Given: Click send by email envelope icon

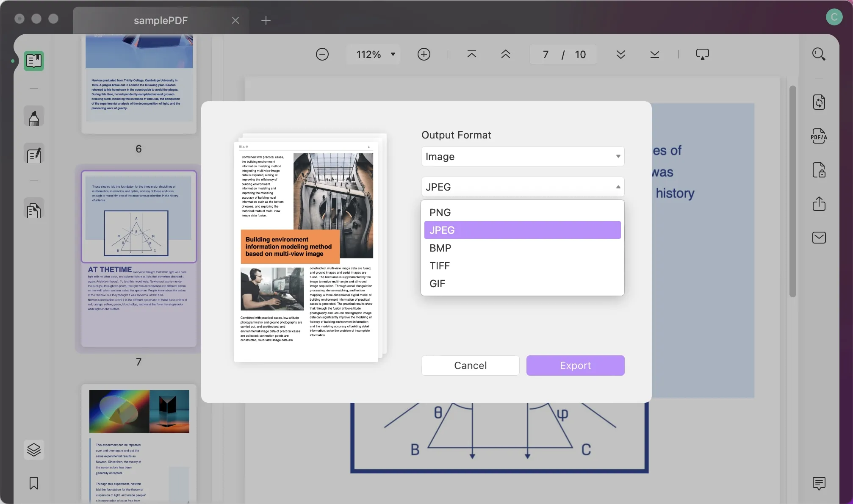Looking at the screenshot, I should 819,238.
